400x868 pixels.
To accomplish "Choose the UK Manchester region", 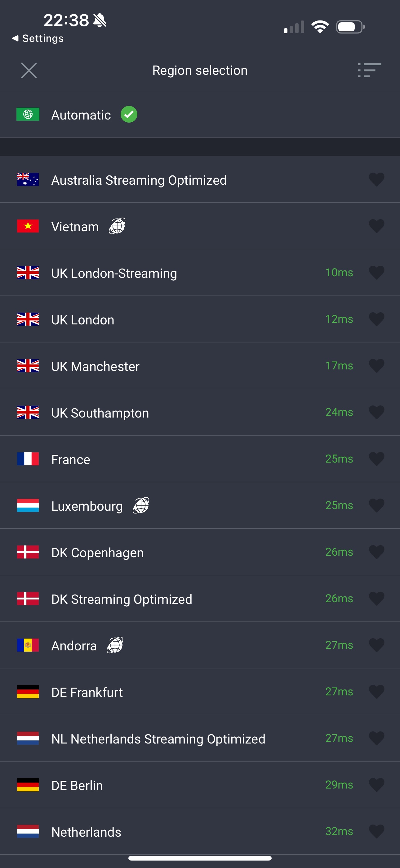I will (95, 366).
